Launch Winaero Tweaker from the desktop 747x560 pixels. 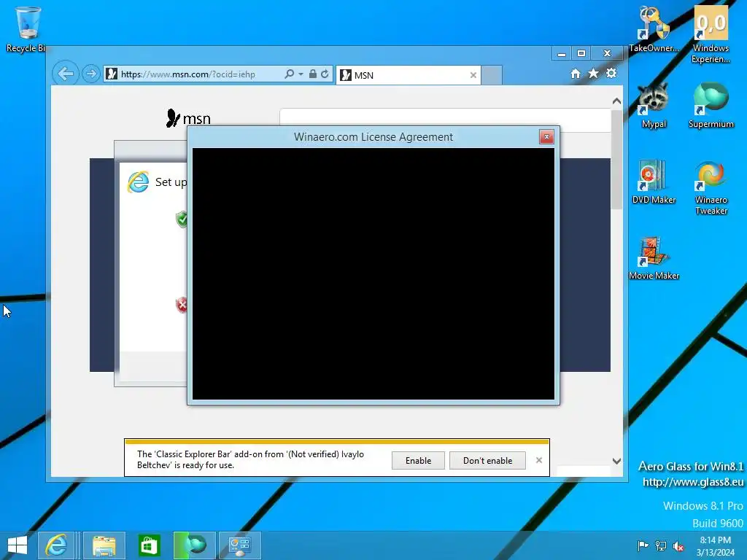click(711, 187)
